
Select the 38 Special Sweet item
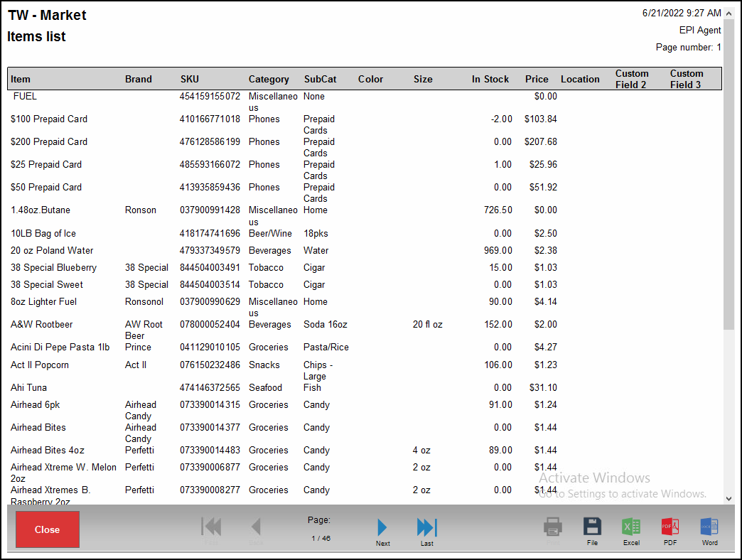tap(46, 285)
